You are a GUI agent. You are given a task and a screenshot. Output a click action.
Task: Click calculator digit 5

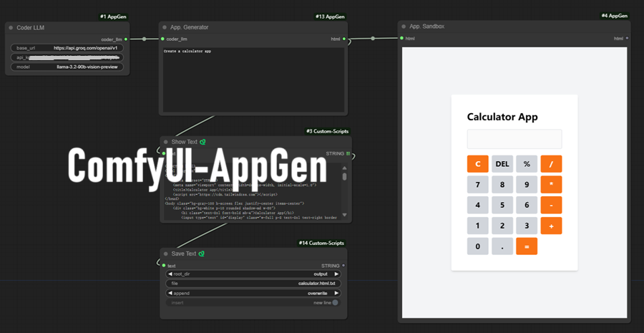502,205
